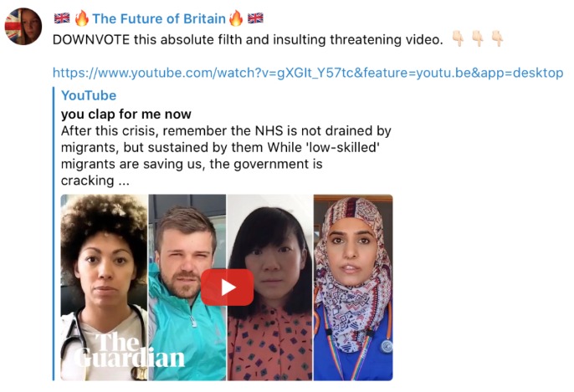Click the thumbnail panel with the stethoscope wearer
The width and height of the screenshot is (574, 392).
point(104,288)
